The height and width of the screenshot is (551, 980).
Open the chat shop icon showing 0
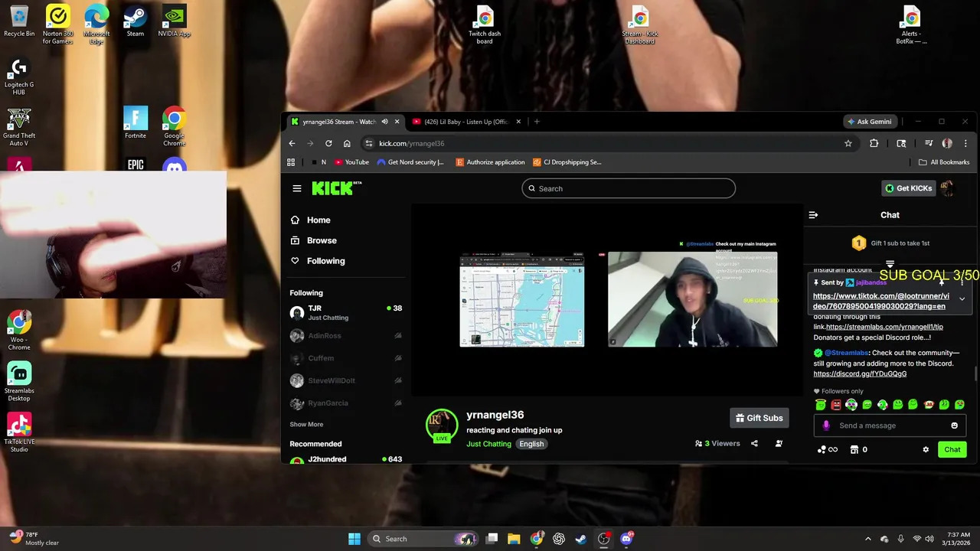click(858, 449)
